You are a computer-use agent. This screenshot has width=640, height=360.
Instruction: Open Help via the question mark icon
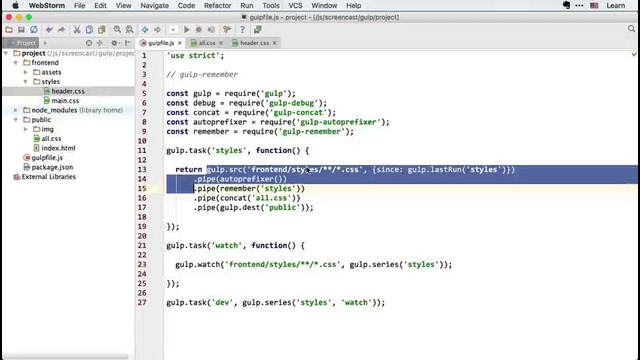[x=242, y=29]
